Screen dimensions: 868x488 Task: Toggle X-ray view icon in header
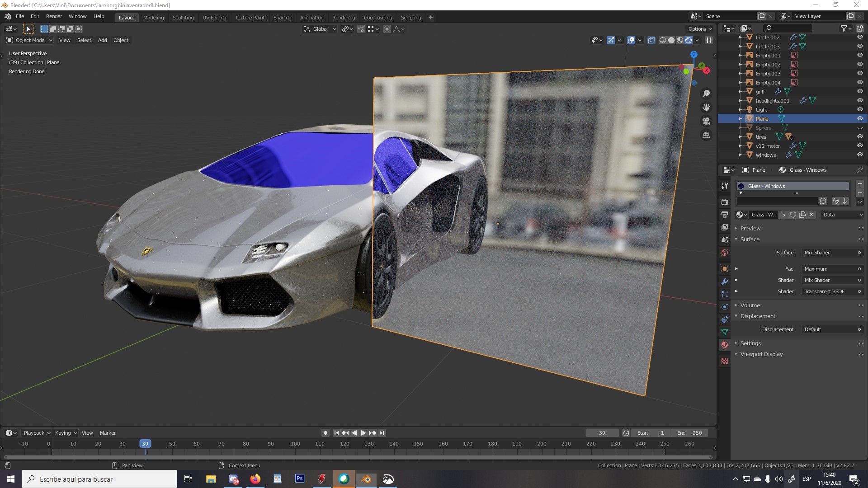click(651, 40)
